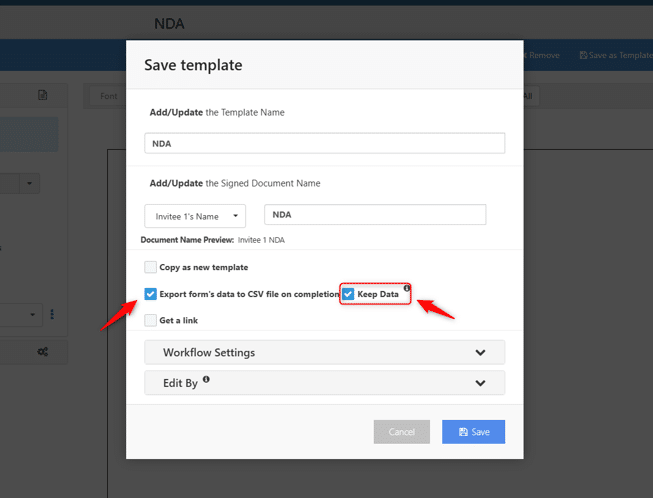Open the Invitee 1's Name dropdown
Viewport: 653px width, 498px height.
click(195, 215)
